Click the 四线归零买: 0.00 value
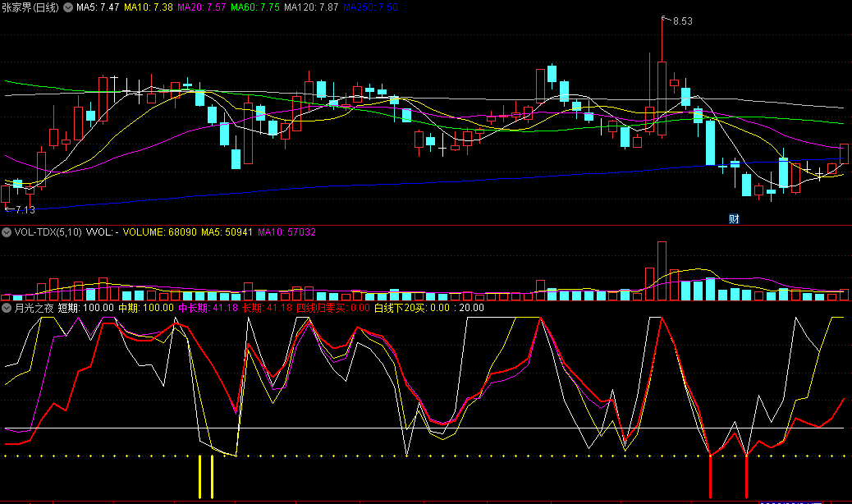852x504 pixels. coord(333,308)
